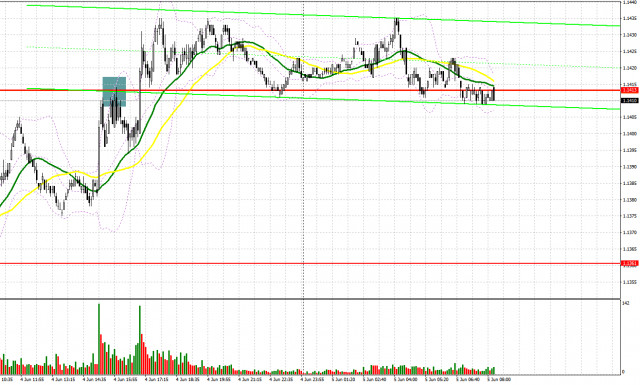
Task: Click the 1.3380 price scale label
Action: (x=629, y=200)
